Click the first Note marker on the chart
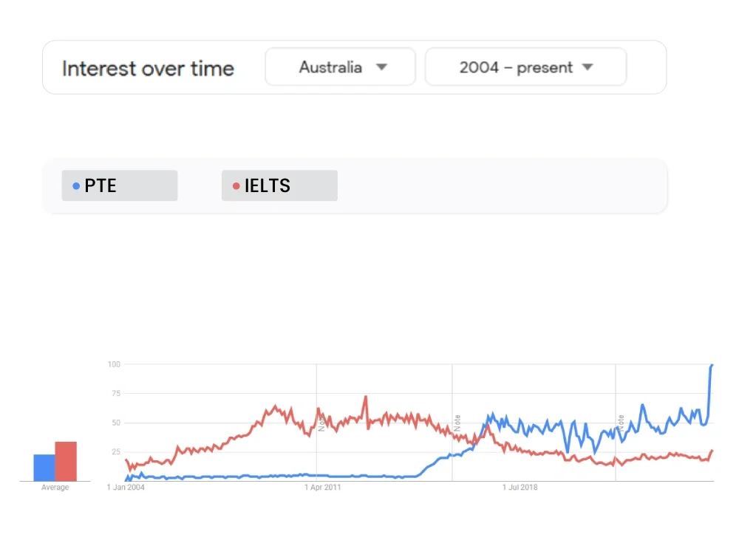This screenshot has height=560, width=739. (321, 425)
